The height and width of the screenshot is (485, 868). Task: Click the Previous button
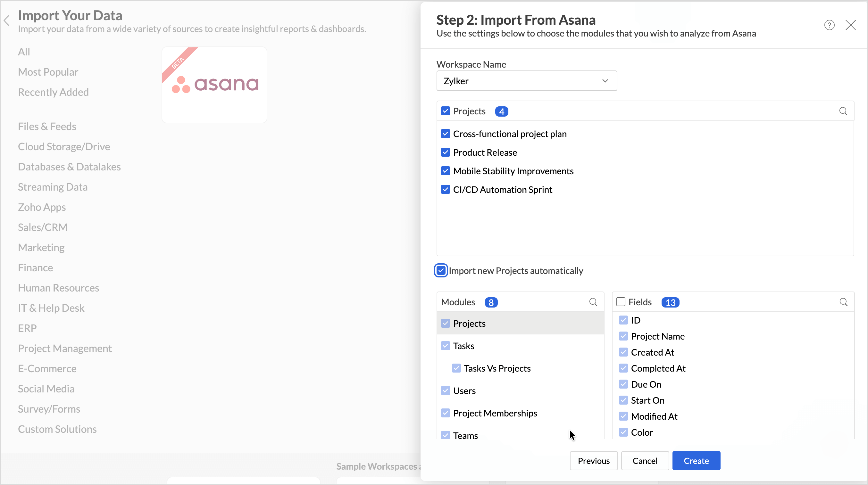[593, 460]
